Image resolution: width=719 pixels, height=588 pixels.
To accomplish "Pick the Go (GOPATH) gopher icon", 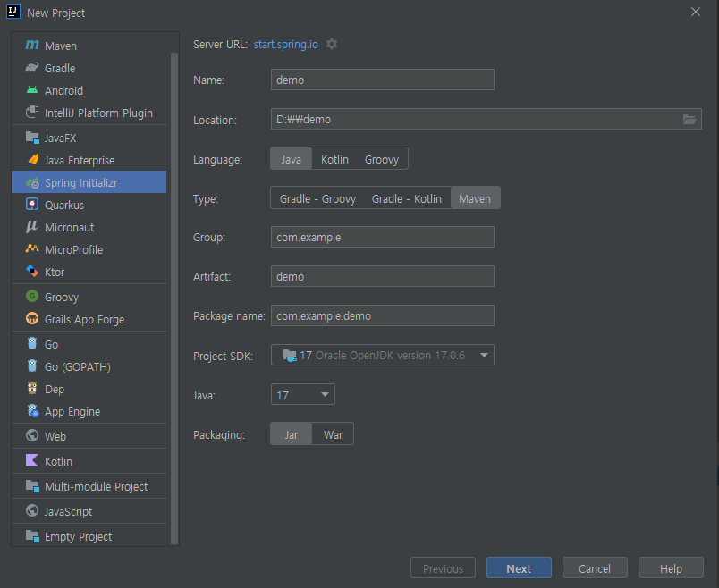I will pyautogui.click(x=32, y=366).
